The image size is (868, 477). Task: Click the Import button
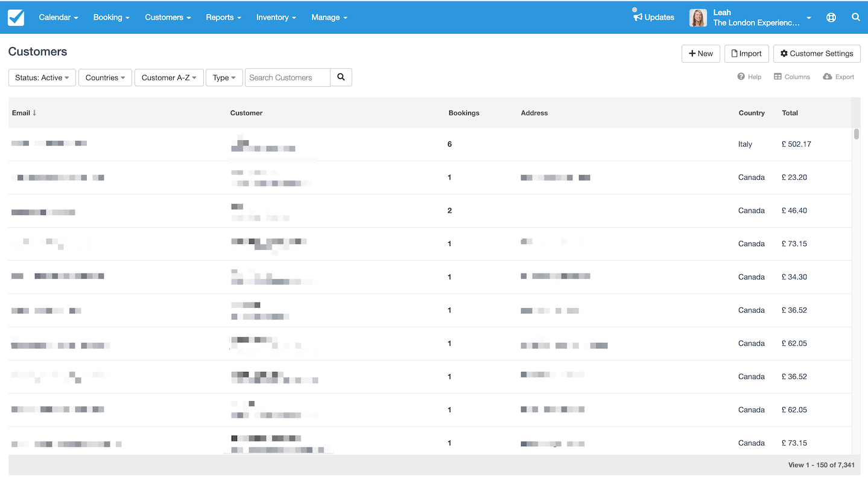747,53
